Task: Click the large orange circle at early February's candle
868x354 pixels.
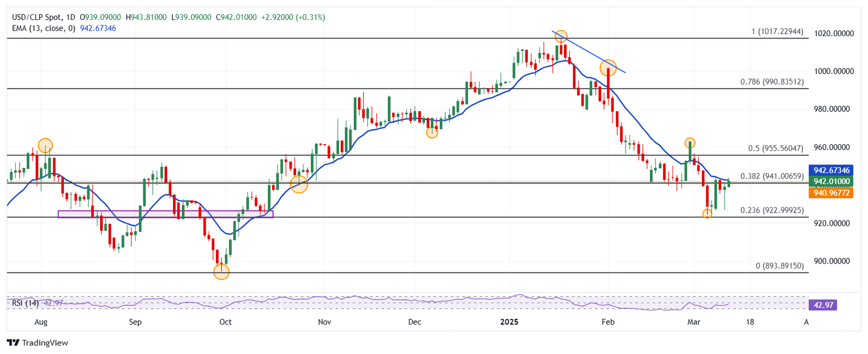Action: click(x=608, y=68)
